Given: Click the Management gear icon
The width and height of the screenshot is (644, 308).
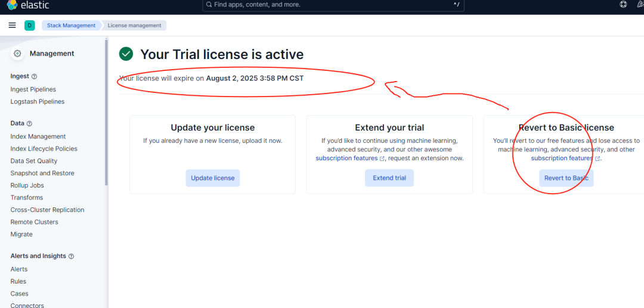Looking at the screenshot, I should point(17,53).
